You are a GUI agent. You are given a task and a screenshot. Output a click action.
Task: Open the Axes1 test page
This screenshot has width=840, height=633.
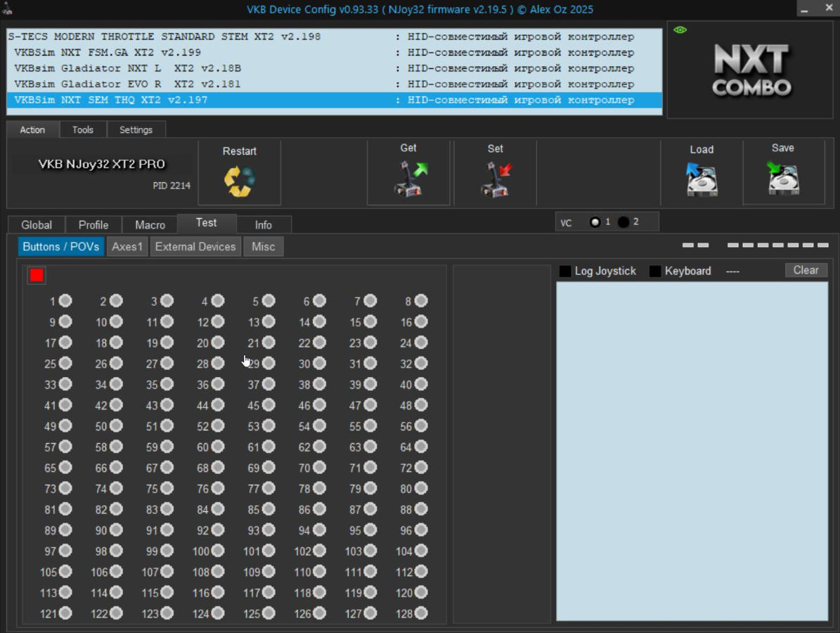[x=127, y=247]
